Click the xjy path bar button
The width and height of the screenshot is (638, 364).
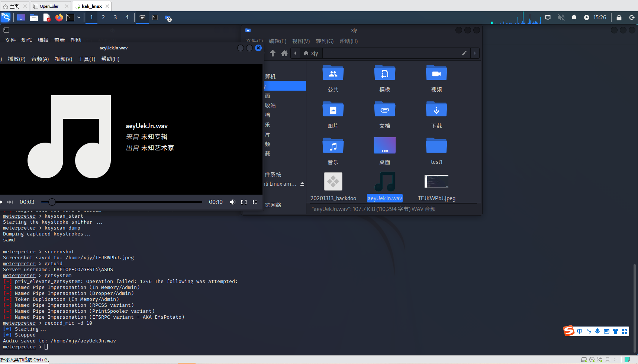[x=311, y=53]
